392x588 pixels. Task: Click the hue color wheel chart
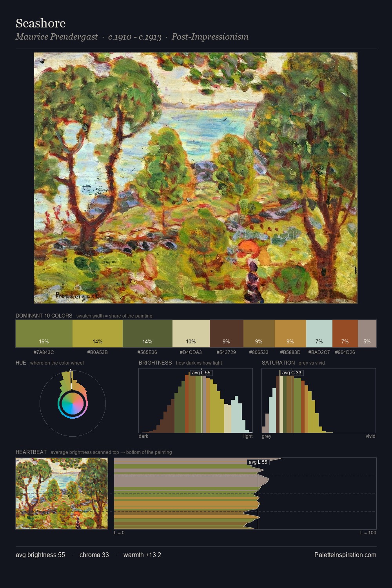73,403
